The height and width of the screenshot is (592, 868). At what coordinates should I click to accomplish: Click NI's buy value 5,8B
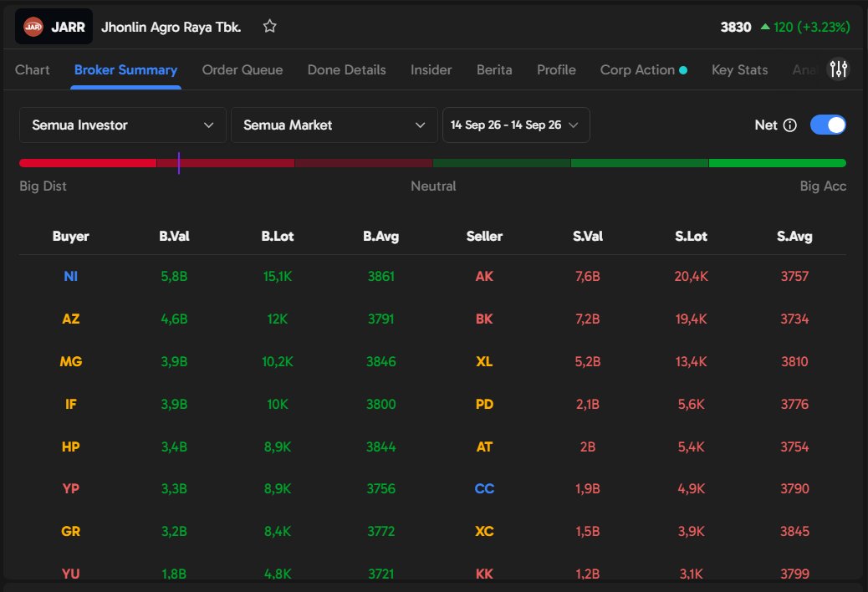pos(175,276)
